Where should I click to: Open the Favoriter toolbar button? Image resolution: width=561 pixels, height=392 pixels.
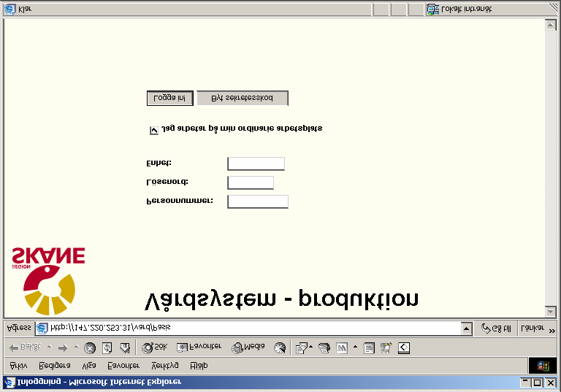click(199, 347)
